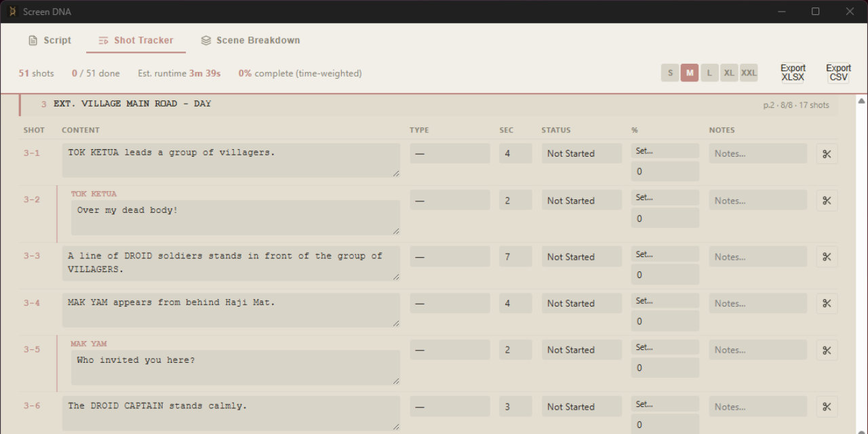Edit content 'MAK YAM appears from behind Haji Mat.'
This screenshot has width=868, height=434.
pyautogui.click(x=231, y=310)
